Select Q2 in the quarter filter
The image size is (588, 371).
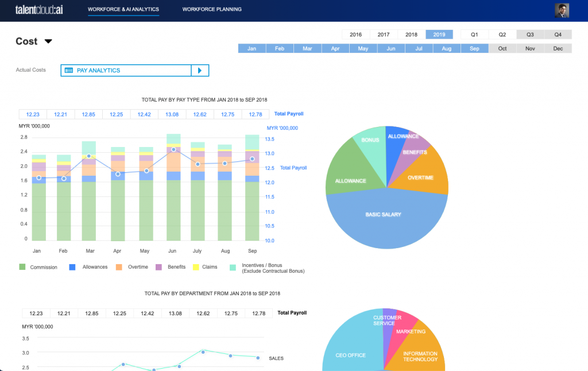(x=502, y=34)
